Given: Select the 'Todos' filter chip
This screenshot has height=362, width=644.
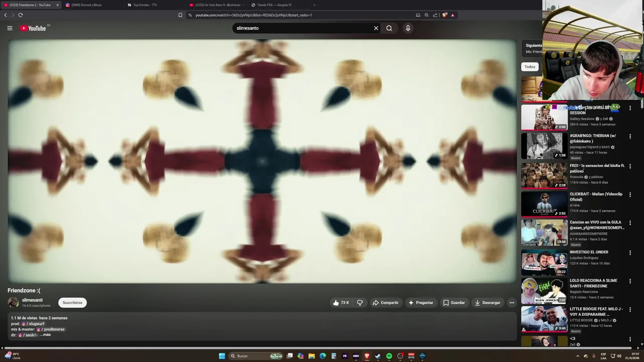Looking at the screenshot, I should pos(530,67).
